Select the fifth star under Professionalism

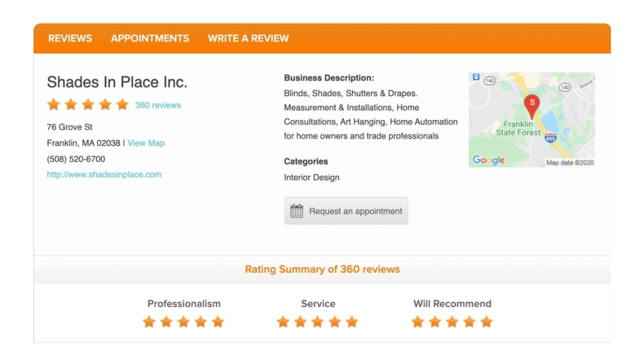click(218, 321)
